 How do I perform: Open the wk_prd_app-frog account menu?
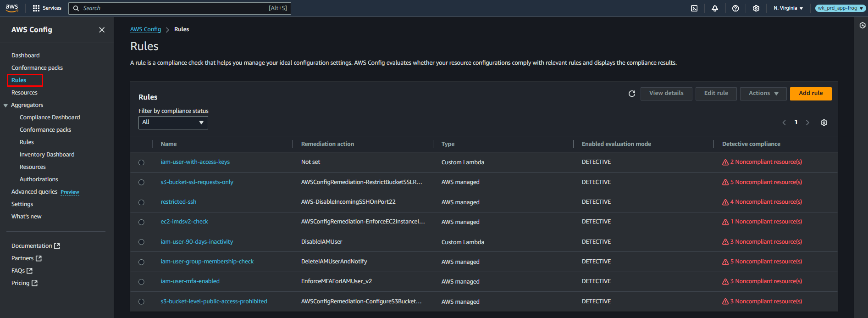(840, 8)
